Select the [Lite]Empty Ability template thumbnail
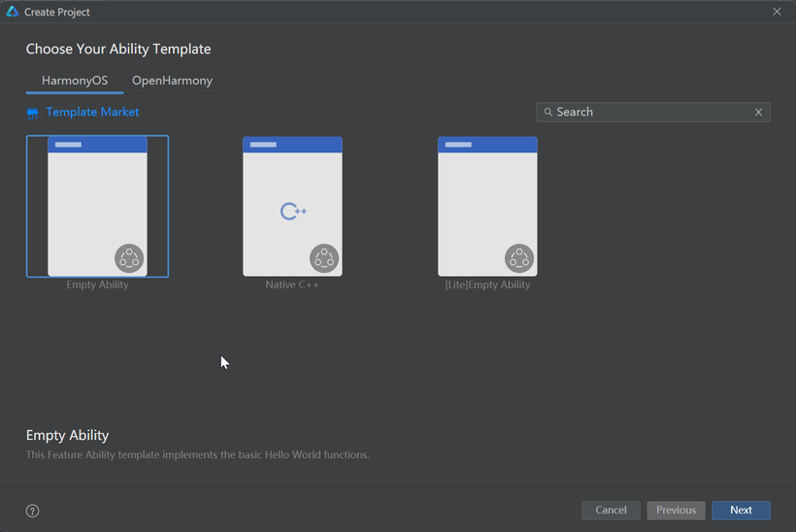This screenshot has height=532, width=796. click(x=487, y=207)
